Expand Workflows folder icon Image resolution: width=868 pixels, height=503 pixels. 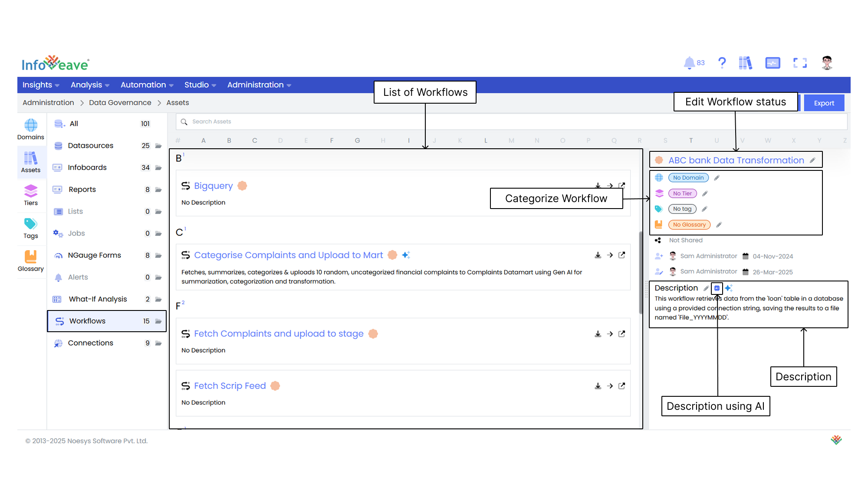coord(158,321)
